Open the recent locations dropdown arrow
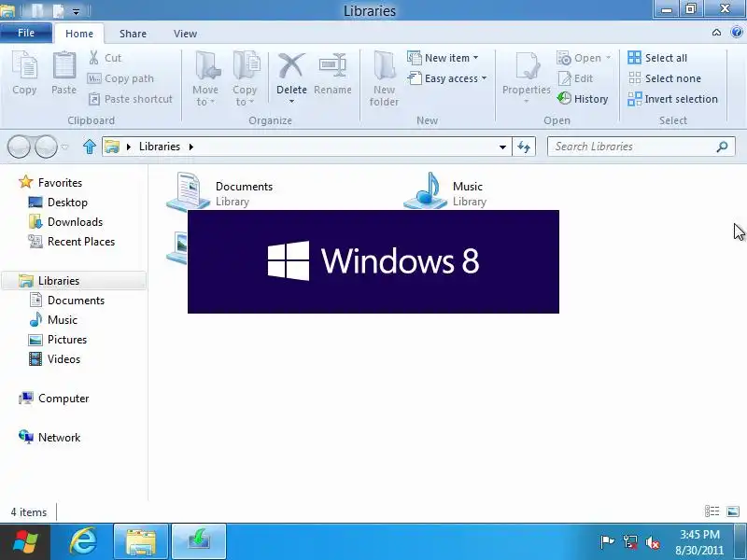 click(x=64, y=147)
